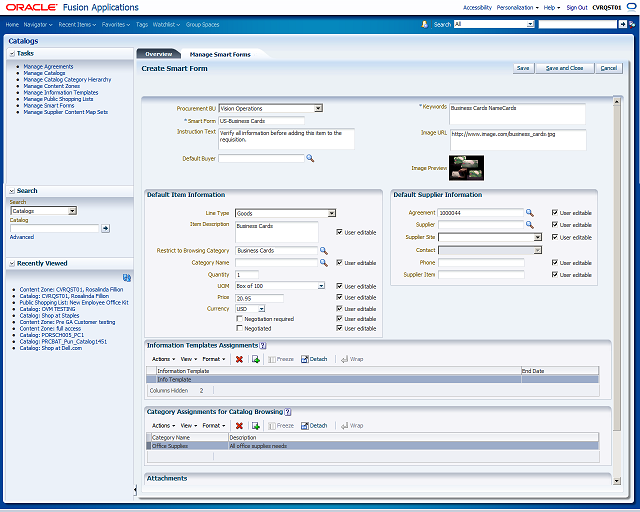Screen dimensions: 640x512
Task: Open help for Category Assignments for Catalog Browsing
Action: 288,412
